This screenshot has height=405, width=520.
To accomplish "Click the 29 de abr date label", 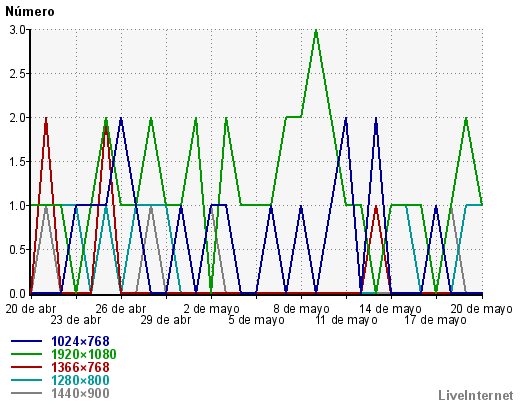I will click(x=166, y=320).
